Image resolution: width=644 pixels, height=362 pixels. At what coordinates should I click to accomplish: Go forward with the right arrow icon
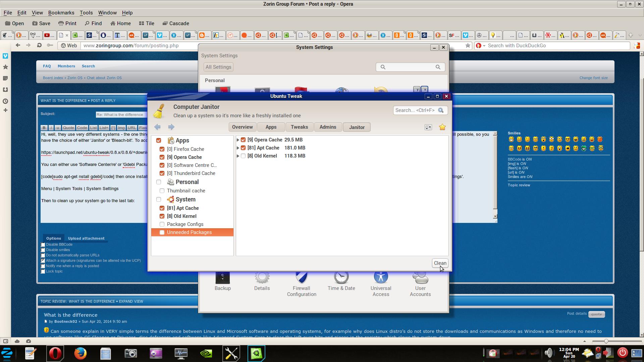tap(171, 127)
